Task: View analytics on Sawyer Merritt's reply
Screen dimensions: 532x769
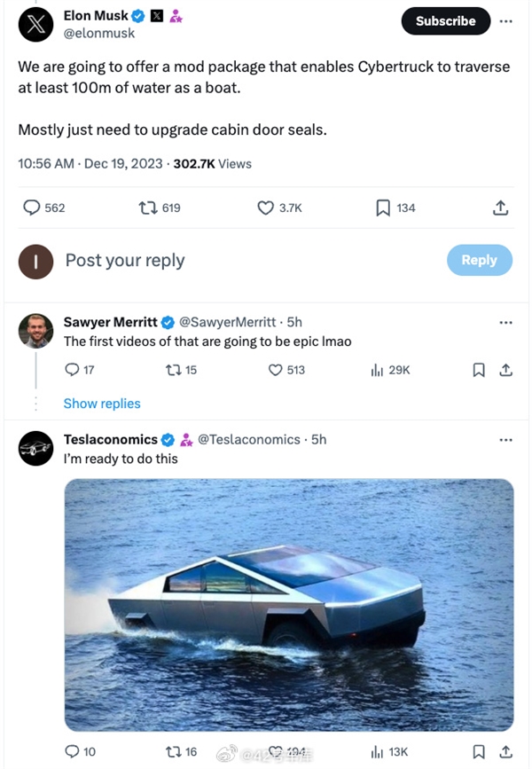Action: [377, 370]
